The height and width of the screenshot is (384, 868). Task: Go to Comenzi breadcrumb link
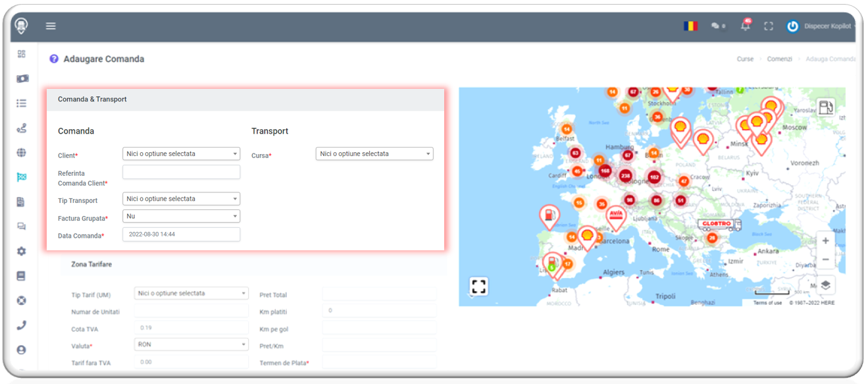click(779, 59)
